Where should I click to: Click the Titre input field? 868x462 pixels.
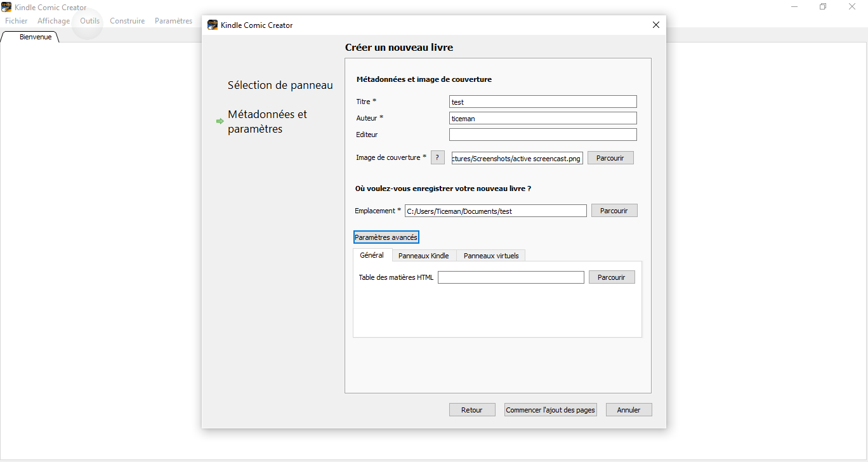(x=542, y=102)
